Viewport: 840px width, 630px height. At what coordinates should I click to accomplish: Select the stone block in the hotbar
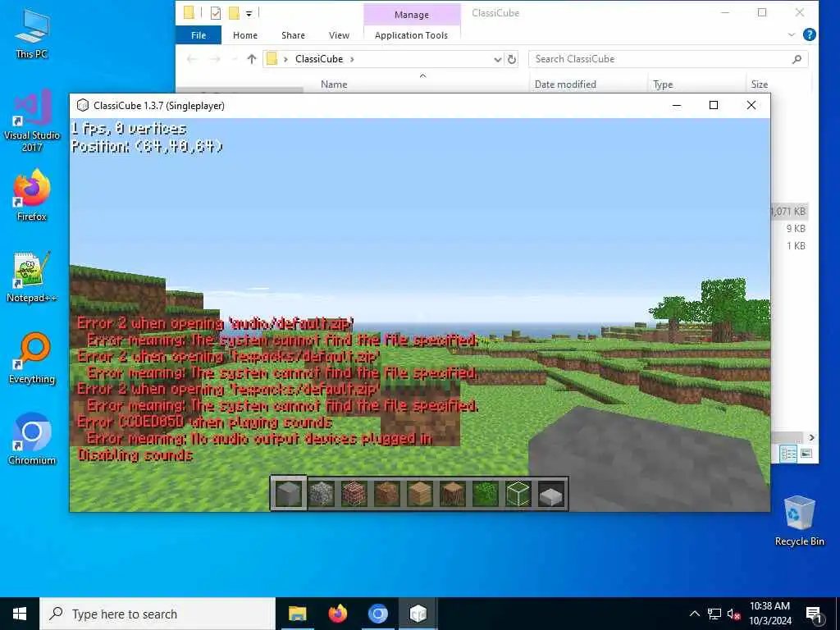point(288,493)
